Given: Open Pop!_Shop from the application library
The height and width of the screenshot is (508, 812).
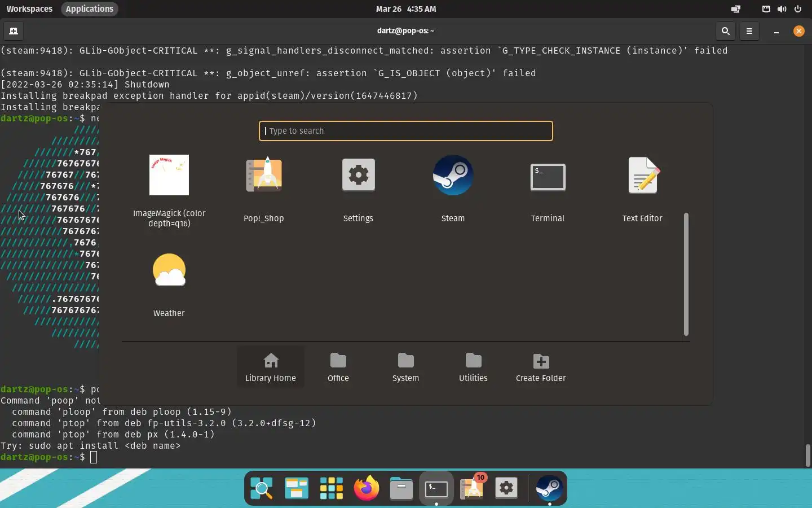Looking at the screenshot, I should tap(264, 191).
